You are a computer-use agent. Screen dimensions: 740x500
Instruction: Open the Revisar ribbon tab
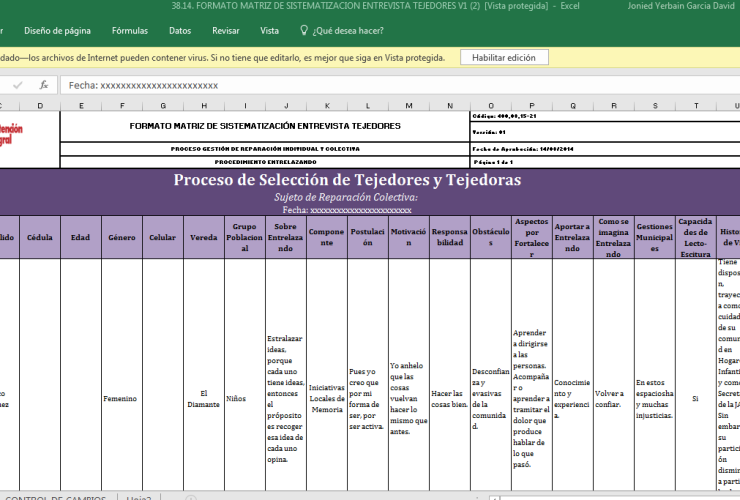pyautogui.click(x=226, y=31)
